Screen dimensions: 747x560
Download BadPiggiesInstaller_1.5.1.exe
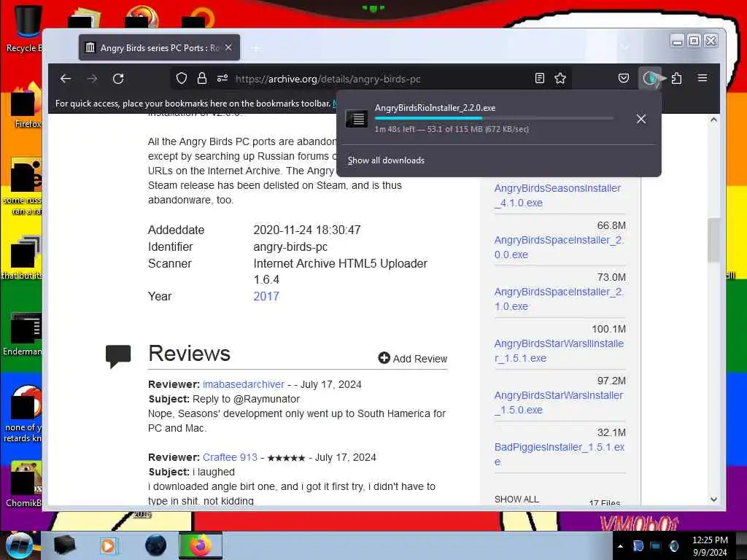560,454
